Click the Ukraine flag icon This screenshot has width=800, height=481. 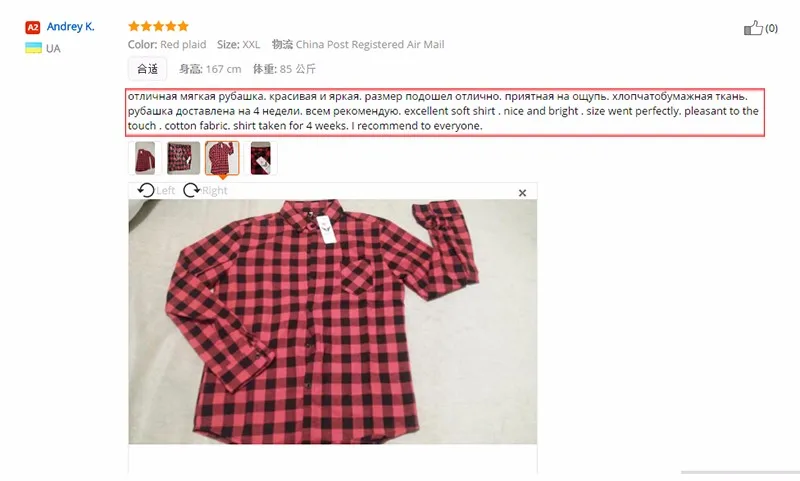tap(33, 48)
